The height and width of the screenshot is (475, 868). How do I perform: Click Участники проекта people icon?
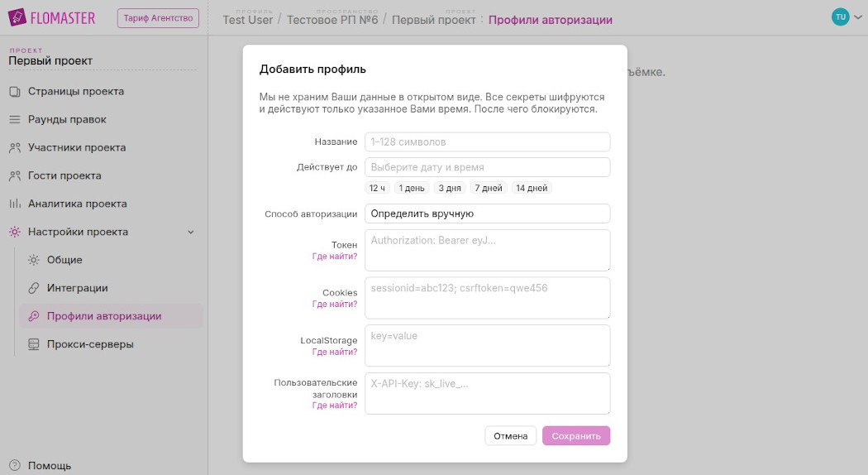pos(14,148)
